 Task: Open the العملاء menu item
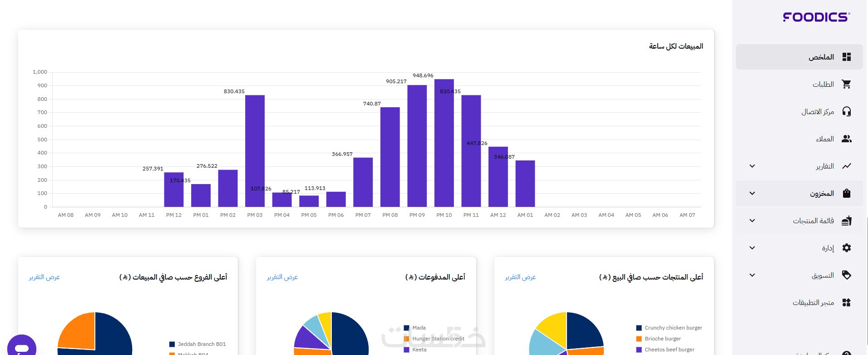click(x=799, y=139)
